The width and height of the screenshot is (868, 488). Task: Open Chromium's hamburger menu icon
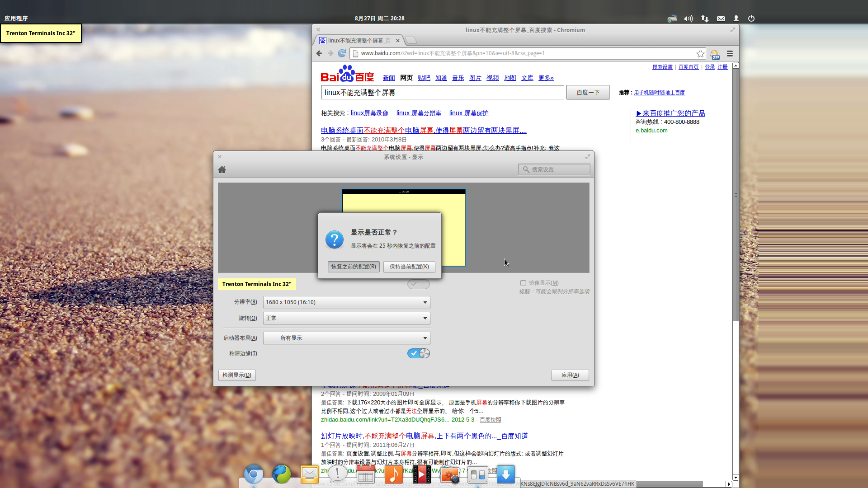pyautogui.click(x=730, y=53)
